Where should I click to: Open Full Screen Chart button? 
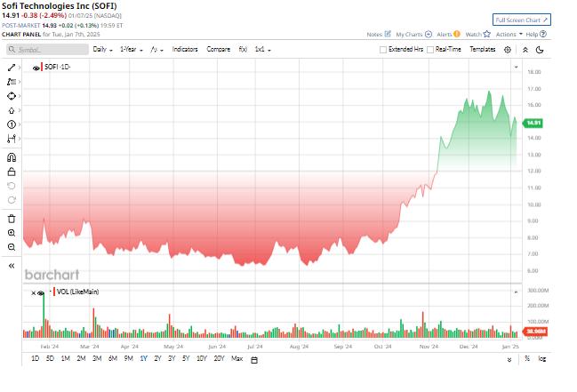[522, 20]
